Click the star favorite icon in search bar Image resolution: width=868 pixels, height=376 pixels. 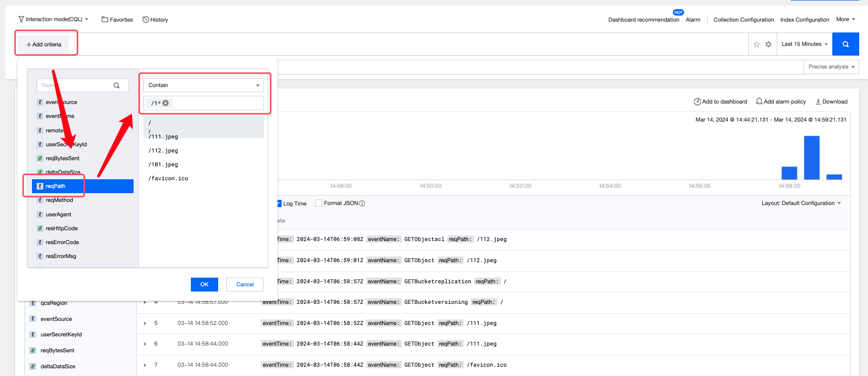(x=757, y=44)
